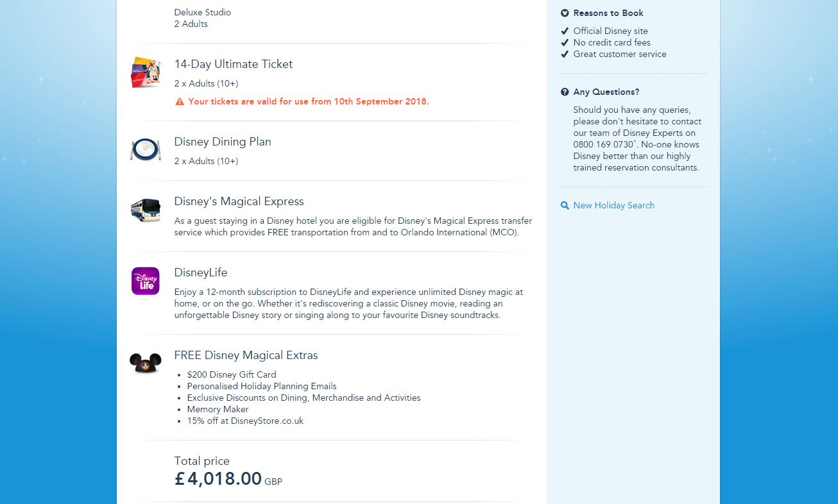This screenshot has width=838, height=504.
Task: Click the Mickey ears hat icon
Action: [x=146, y=362]
